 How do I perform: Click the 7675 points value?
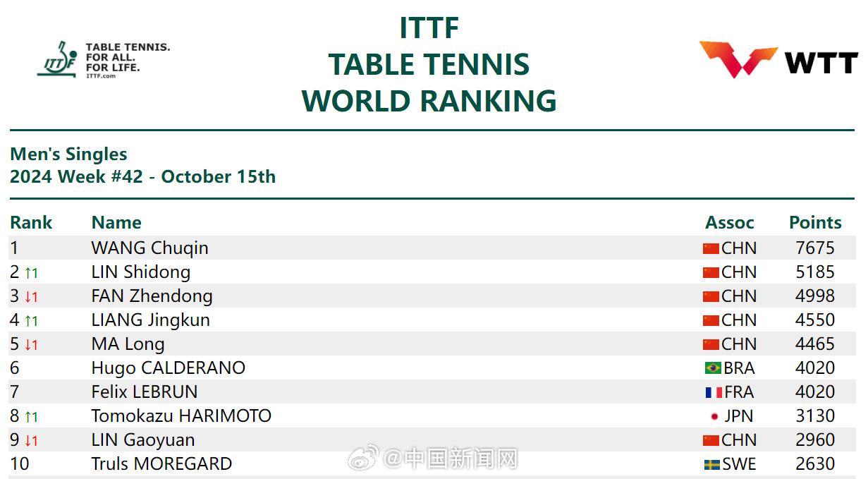[x=814, y=248]
